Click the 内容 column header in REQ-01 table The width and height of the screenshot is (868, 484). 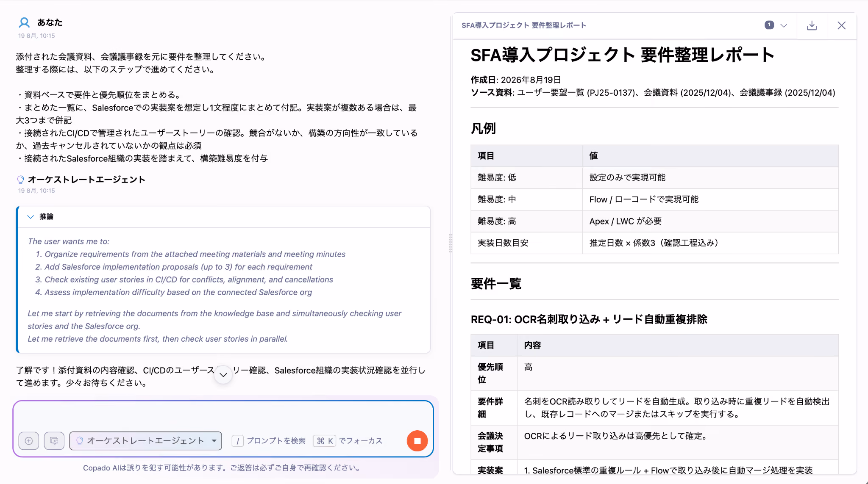click(678, 346)
